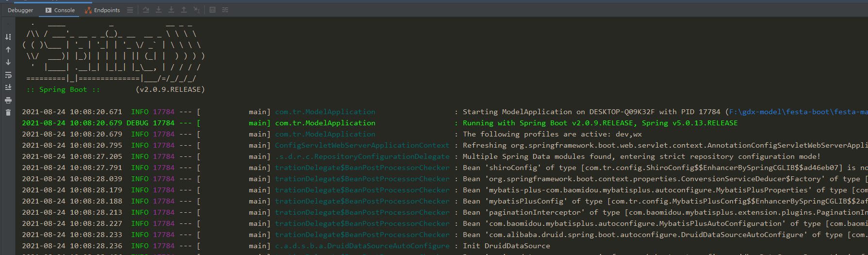Click 'c.a.d.s.b.a.DruidDataSourceAutoConfigure' logger name
The height and width of the screenshot is (255, 868).
click(x=362, y=246)
